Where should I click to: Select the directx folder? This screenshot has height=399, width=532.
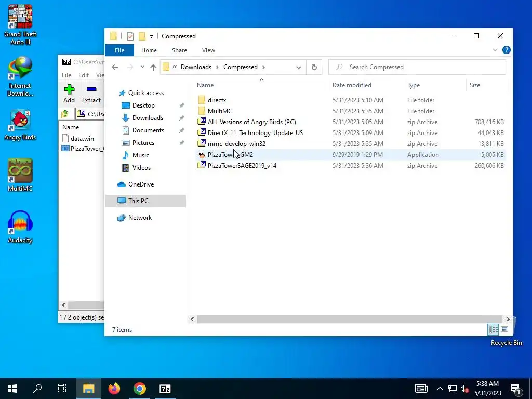coord(351,100)
